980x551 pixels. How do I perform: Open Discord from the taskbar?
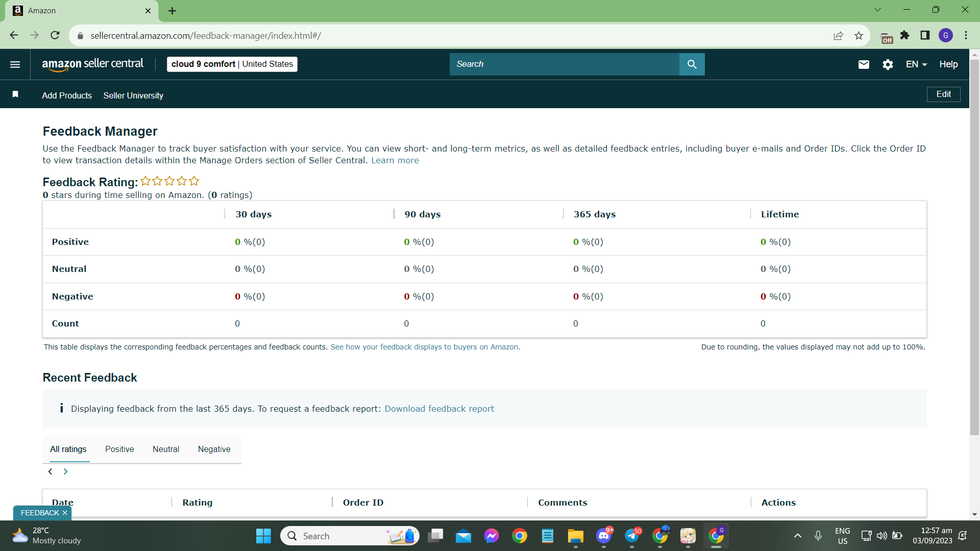(x=604, y=536)
